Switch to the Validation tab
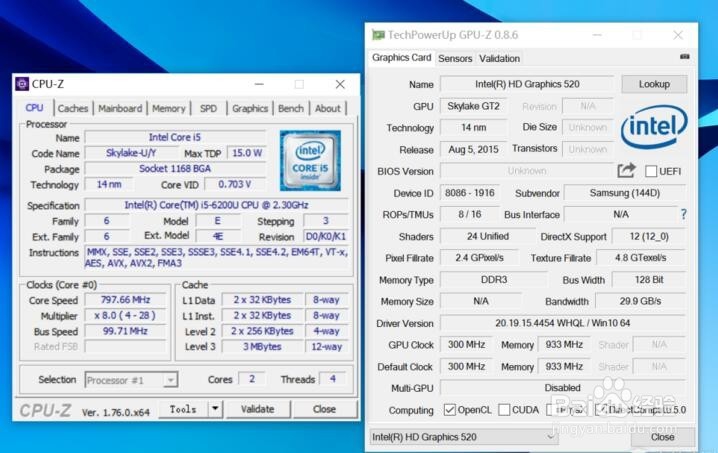This screenshot has height=453, width=718. coord(500,59)
